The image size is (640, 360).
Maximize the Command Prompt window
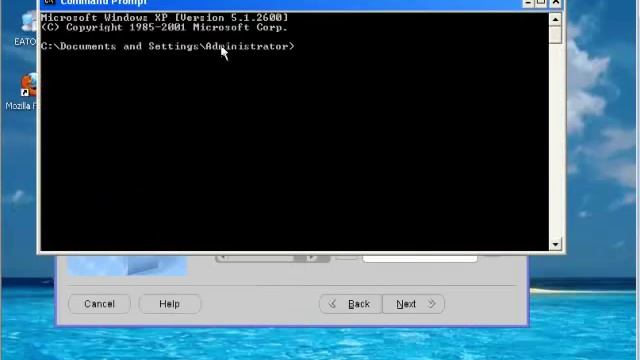click(x=541, y=3)
